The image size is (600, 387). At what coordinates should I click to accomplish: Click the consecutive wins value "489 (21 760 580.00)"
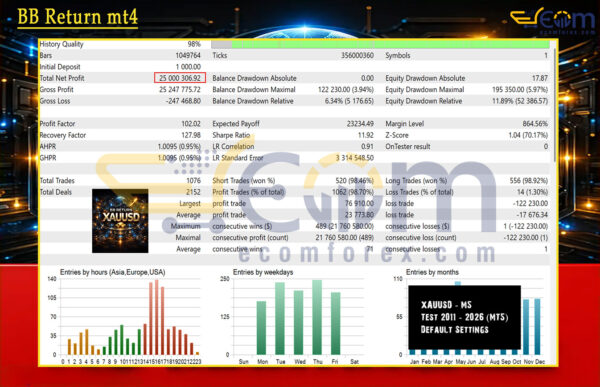344,226
